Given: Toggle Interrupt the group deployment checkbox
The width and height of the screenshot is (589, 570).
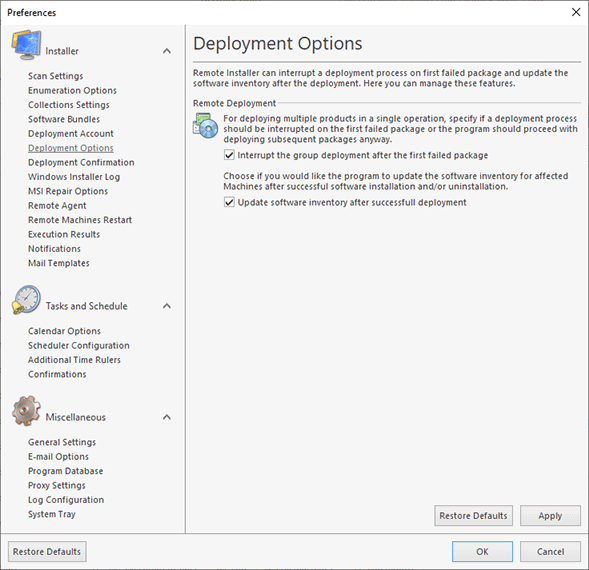Looking at the screenshot, I should tap(229, 155).
